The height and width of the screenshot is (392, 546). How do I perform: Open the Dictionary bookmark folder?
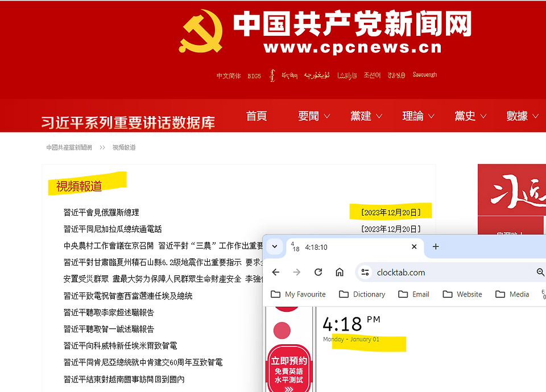click(362, 295)
